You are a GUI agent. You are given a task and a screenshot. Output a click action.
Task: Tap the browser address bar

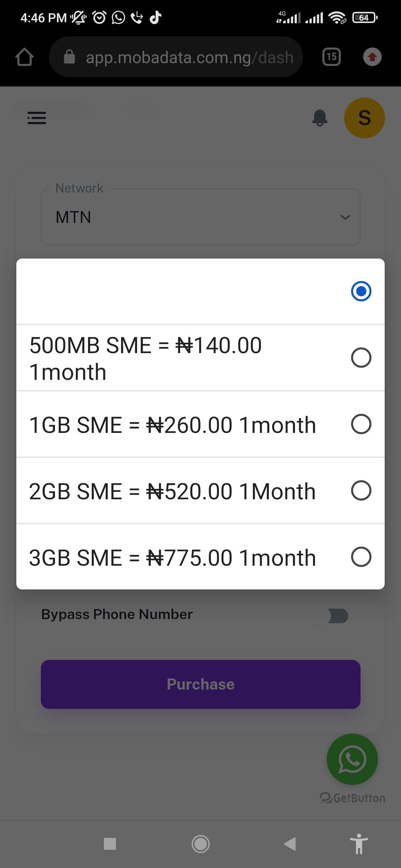[x=176, y=57]
